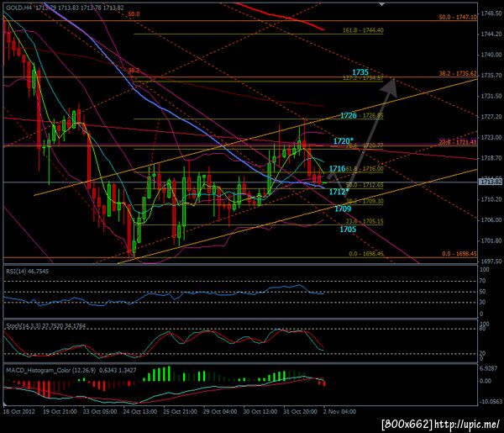The width and height of the screenshot is (504, 433).
Task: Click the 1748.50 price axis value
Action: [491, 13]
